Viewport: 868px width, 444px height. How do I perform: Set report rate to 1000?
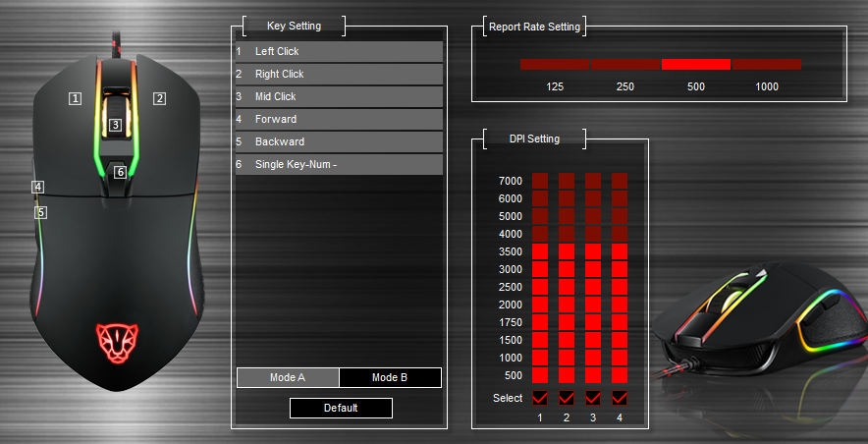[x=767, y=64]
